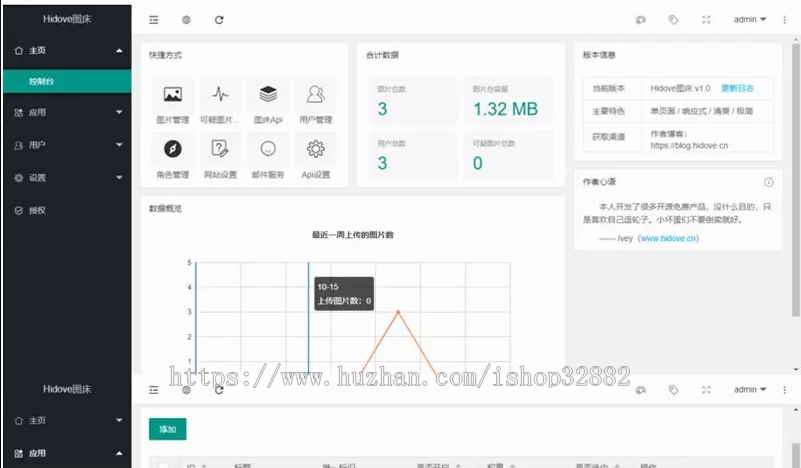Click 单页面 / 响应式 / 清爽 / 极简 text
This screenshot has height=468, width=801.
click(x=701, y=111)
